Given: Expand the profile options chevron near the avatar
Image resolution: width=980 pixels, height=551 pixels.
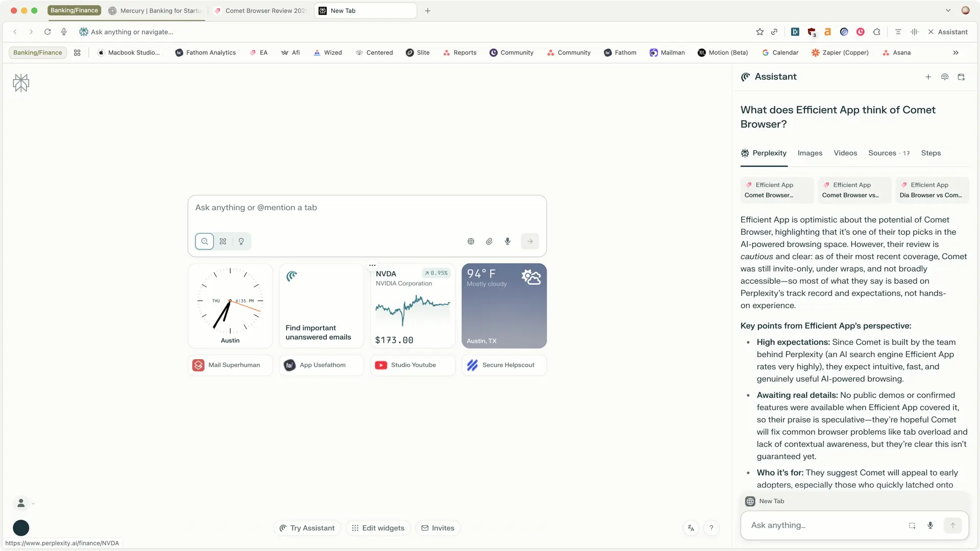Looking at the screenshot, I should click(x=33, y=504).
